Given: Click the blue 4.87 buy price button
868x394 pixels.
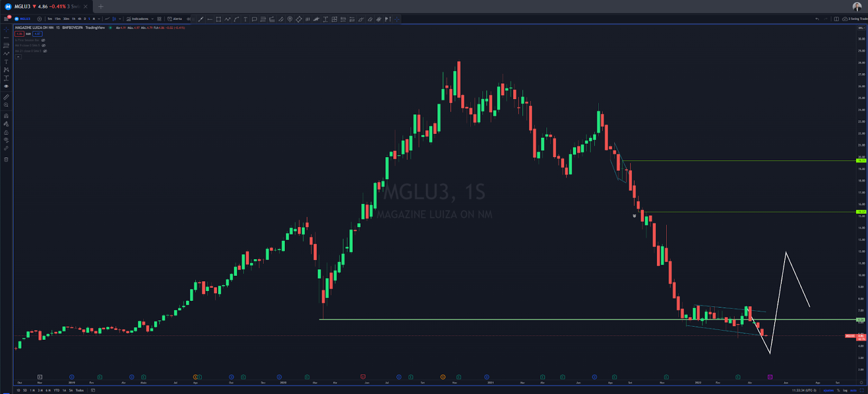Looking at the screenshot, I should point(37,34).
